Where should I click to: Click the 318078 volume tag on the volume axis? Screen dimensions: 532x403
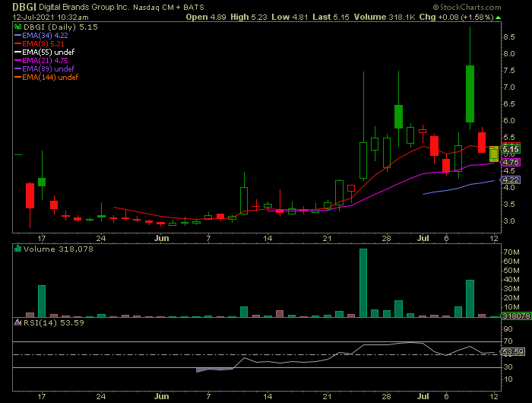coord(515,316)
